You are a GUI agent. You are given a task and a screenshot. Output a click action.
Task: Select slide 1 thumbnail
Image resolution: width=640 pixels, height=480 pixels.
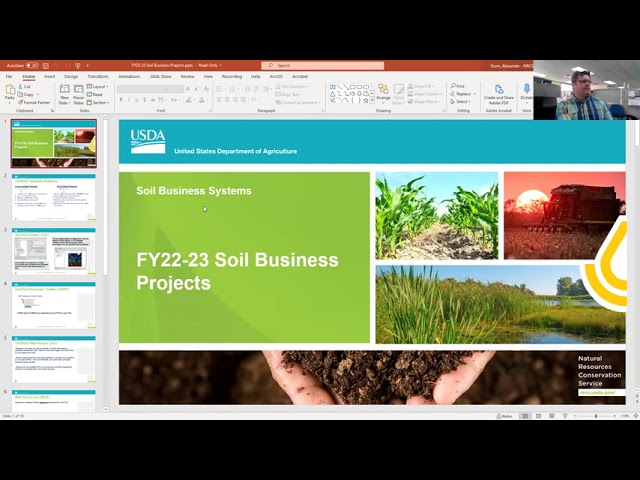(x=53, y=143)
